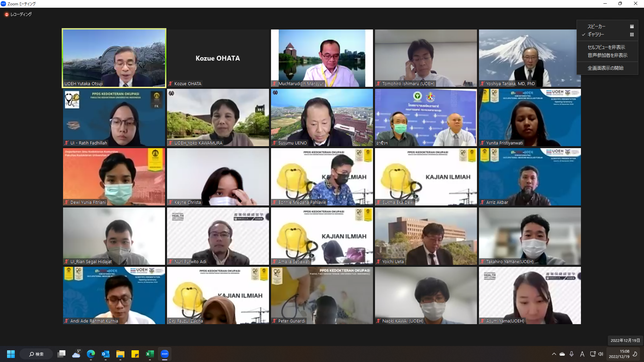Choose 音声参加者を非表示 in the view menu
Screen dimensions: 644x362
607,55
